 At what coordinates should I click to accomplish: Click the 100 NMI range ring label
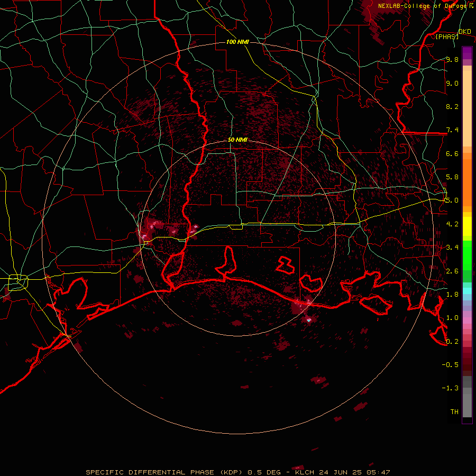(x=237, y=42)
